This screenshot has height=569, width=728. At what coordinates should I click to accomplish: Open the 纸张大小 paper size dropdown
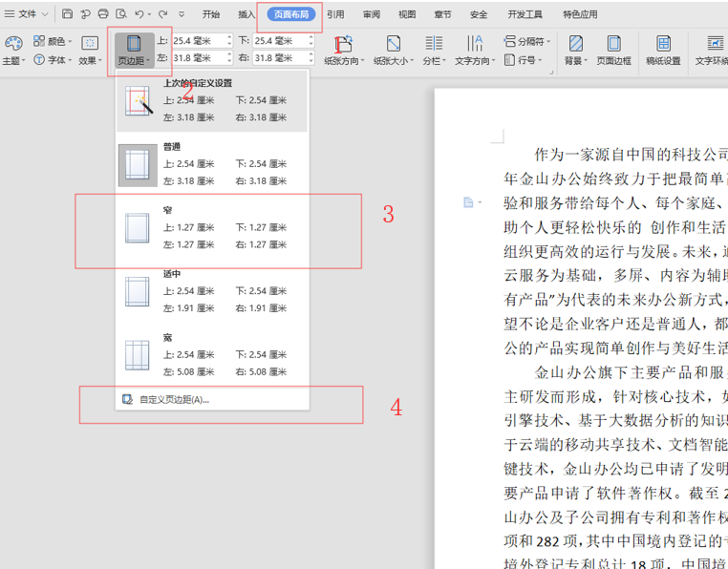(394, 51)
